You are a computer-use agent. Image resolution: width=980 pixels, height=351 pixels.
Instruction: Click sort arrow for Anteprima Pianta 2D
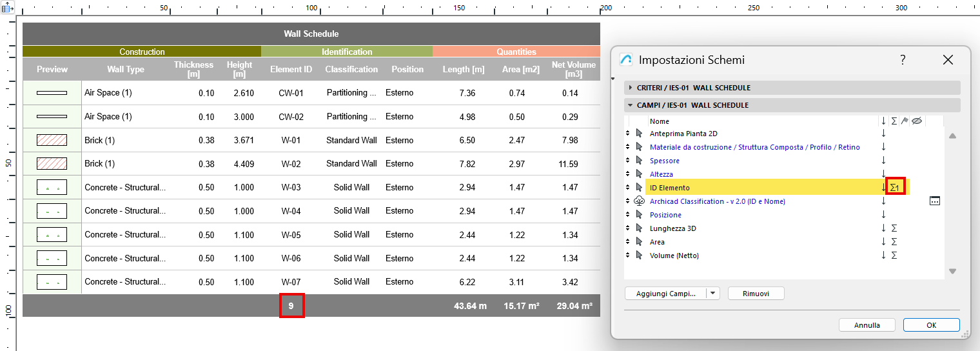(883, 134)
